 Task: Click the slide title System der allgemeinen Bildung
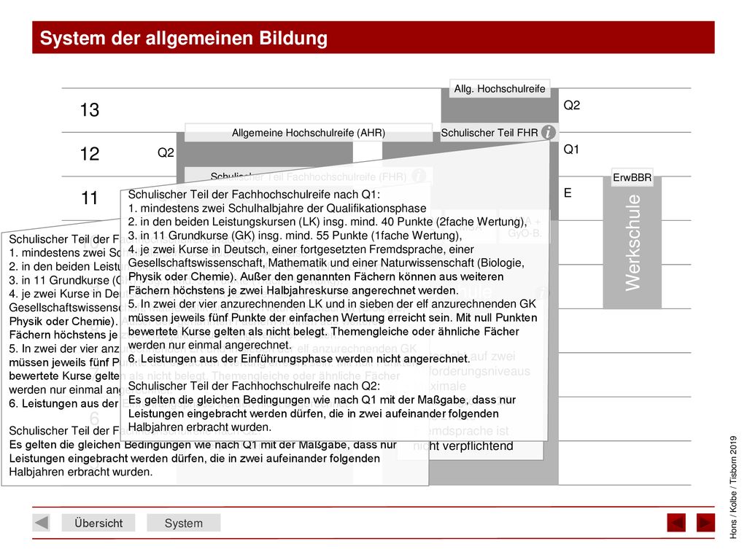point(183,38)
